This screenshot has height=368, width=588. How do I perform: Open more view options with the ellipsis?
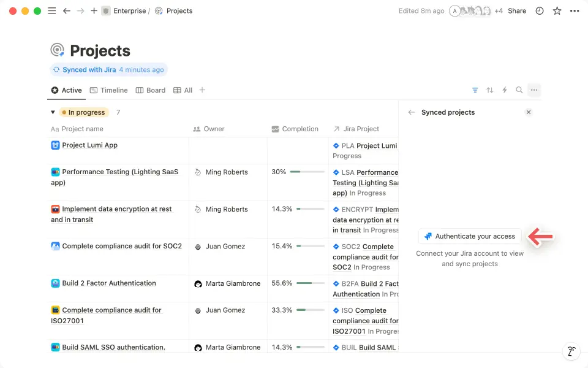pyautogui.click(x=534, y=90)
